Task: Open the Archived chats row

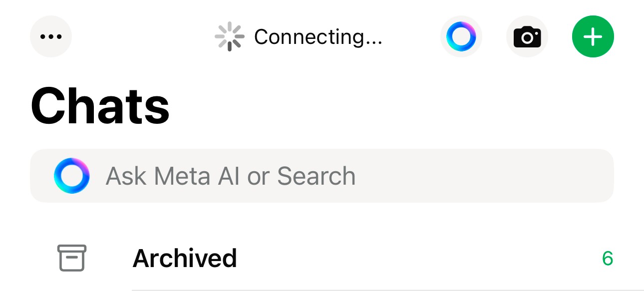Action: tap(322, 258)
